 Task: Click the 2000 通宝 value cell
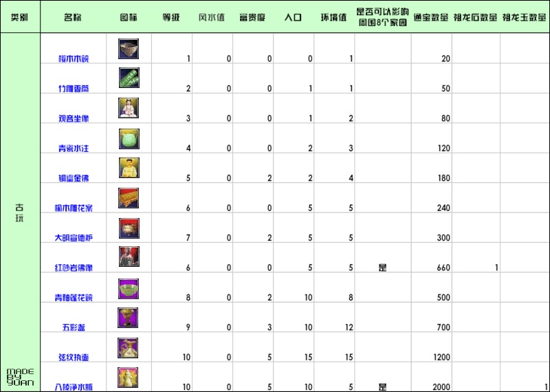[x=441, y=386]
